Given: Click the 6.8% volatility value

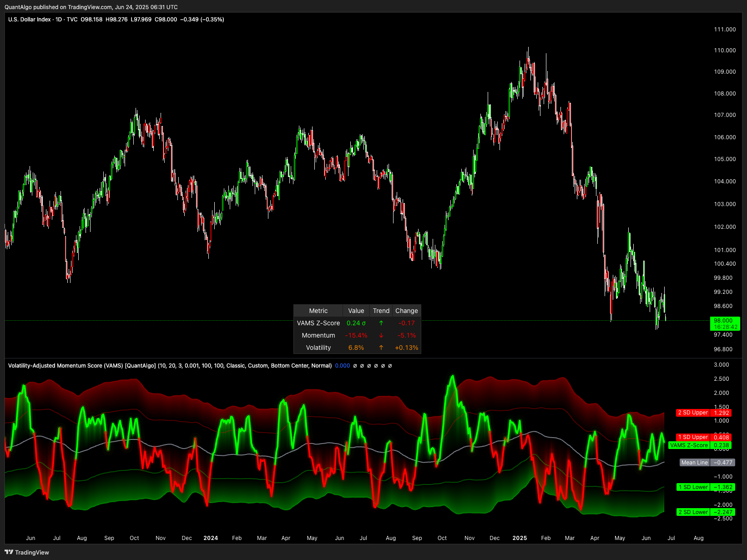Looking at the screenshot, I should (356, 348).
